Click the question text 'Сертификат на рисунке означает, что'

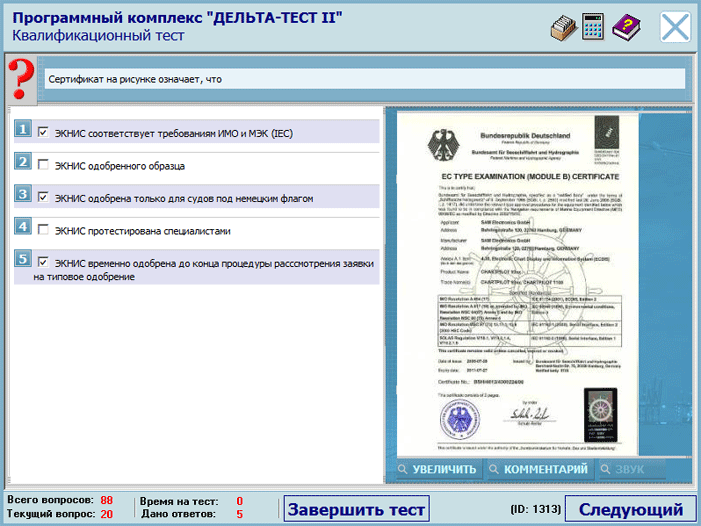click(135, 80)
